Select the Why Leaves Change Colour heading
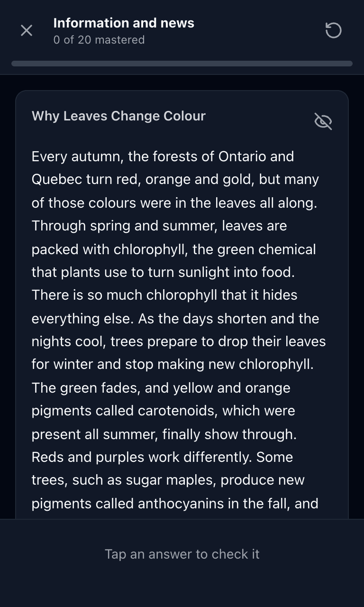 point(118,116)
